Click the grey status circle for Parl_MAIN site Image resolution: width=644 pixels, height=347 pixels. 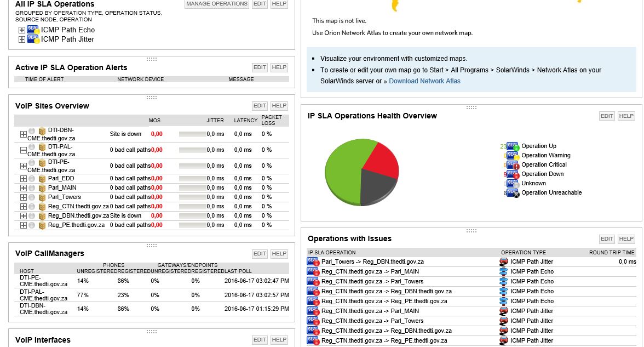[x=32, y=188]
